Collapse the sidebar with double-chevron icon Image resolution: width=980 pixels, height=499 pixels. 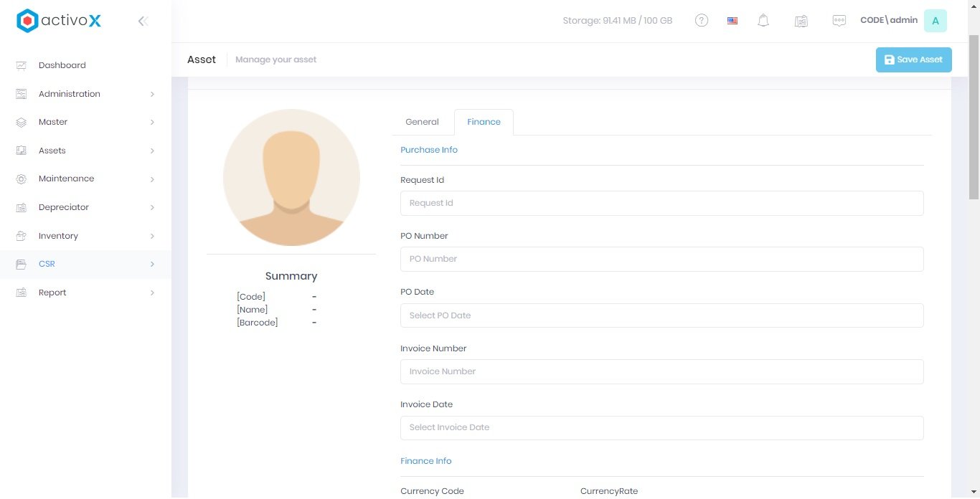pos(143,21)
